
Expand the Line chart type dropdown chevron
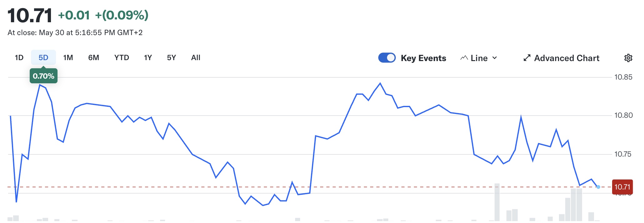click(495, 58)
